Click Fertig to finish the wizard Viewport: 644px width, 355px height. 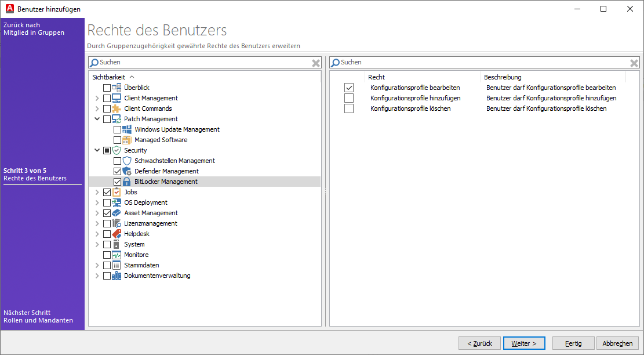click(573, 343)
